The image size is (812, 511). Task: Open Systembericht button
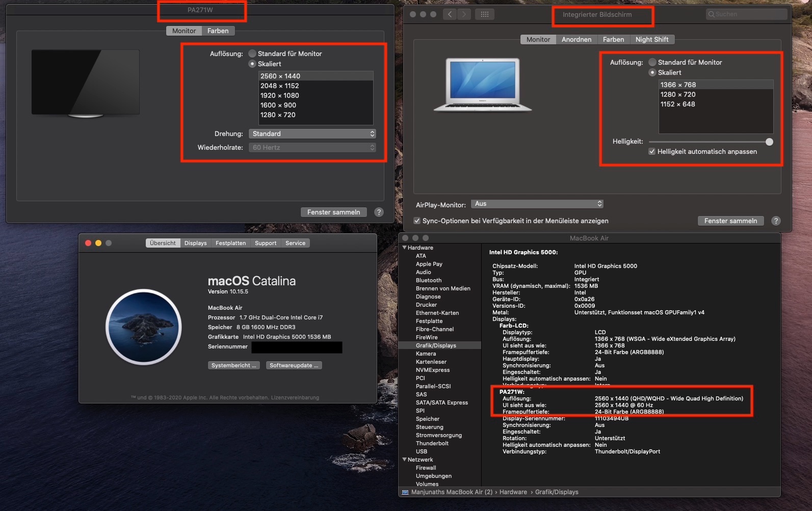[234, 365]
